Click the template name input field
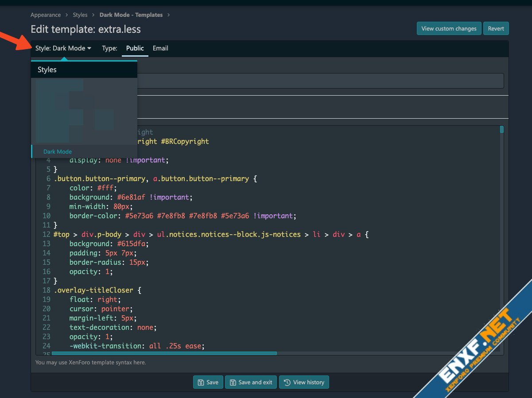 tap(319, 81)
